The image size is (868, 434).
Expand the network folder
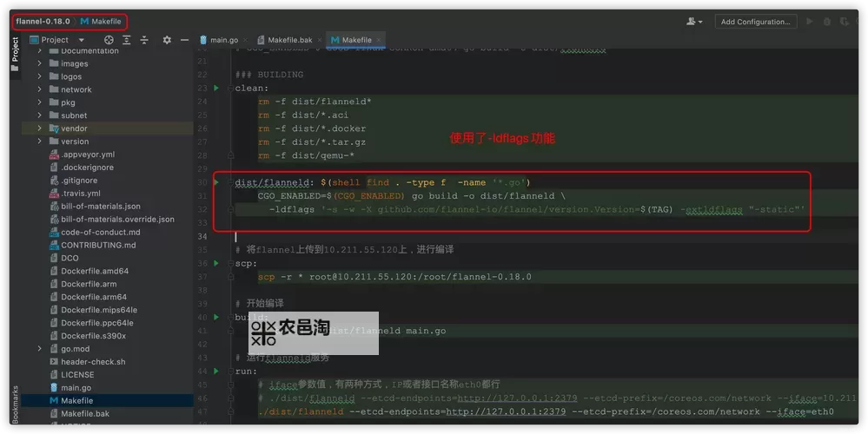click(39, 89)
